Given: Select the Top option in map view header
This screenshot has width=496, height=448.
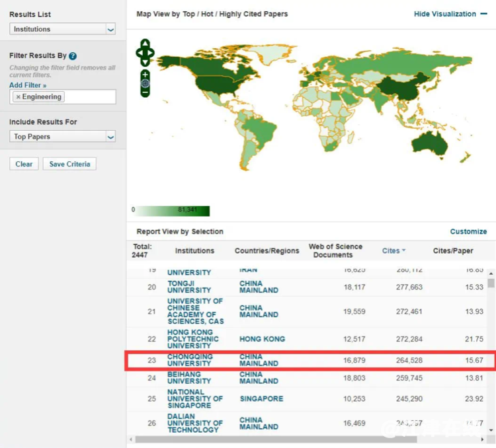Looking at the screenshot, I should (x=188, y=14).
